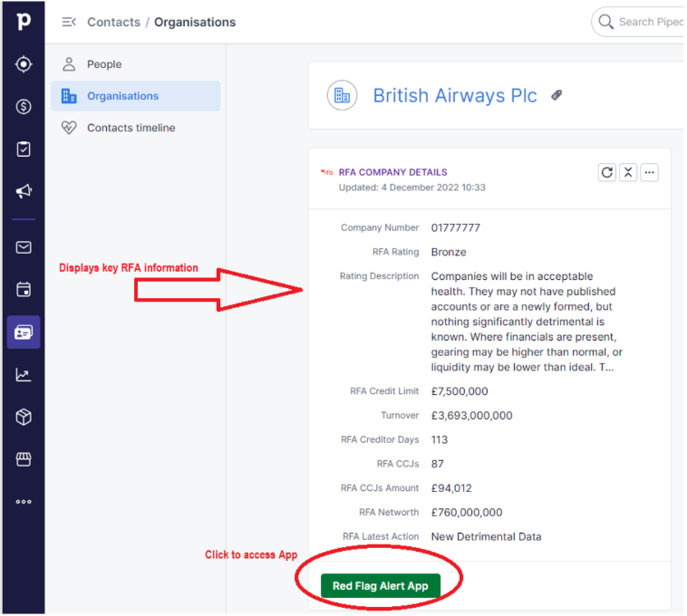This screenshot has width=687, height=616.
Task: Select Organisations in the side menu
Action: pos(135,96)
